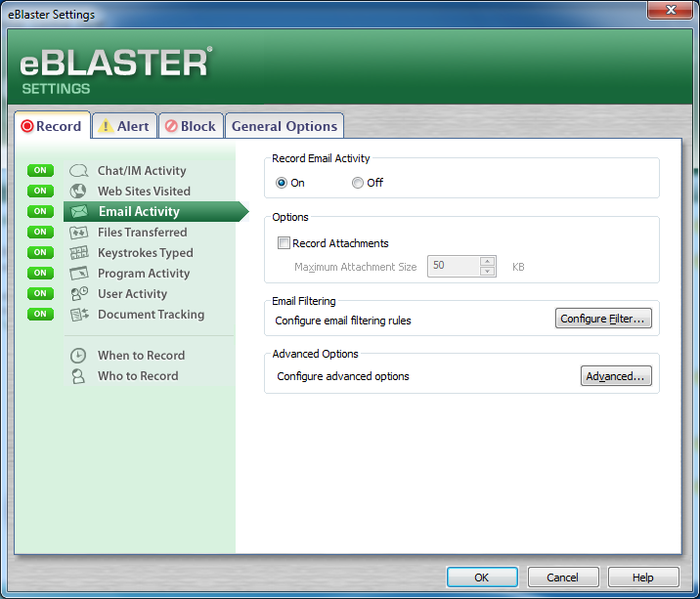Toggle the ON switch beside Document Tracking

point(40,315)
